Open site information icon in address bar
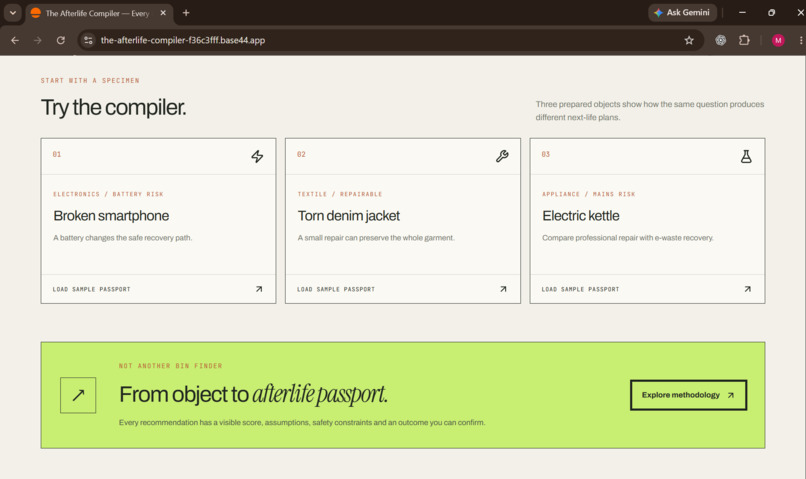 point(88,40)
